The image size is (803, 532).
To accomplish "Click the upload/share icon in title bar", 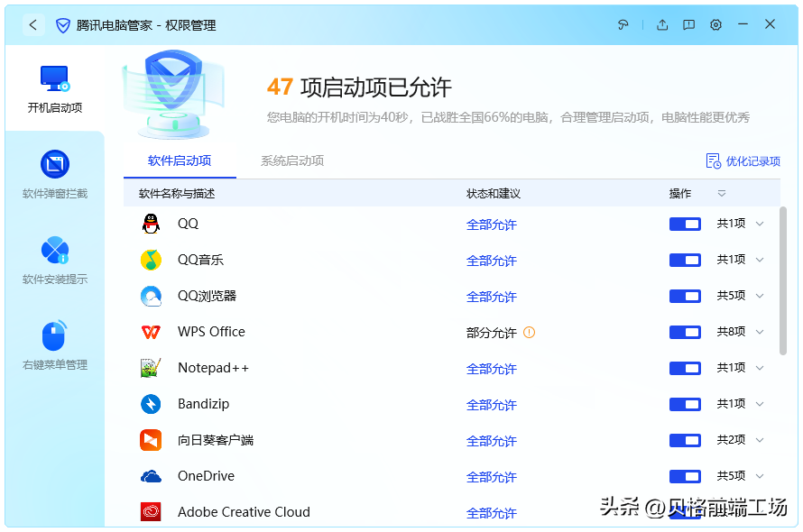I will (662, 24).
